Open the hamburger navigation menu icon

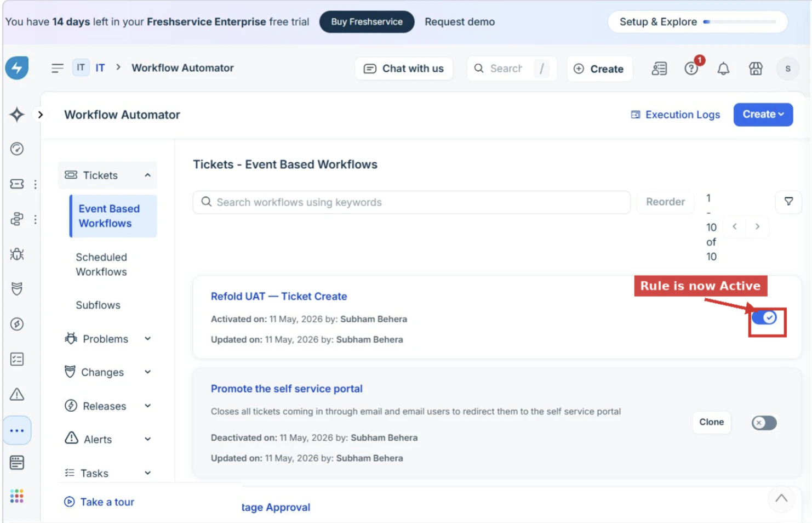(x=58, y=68)
